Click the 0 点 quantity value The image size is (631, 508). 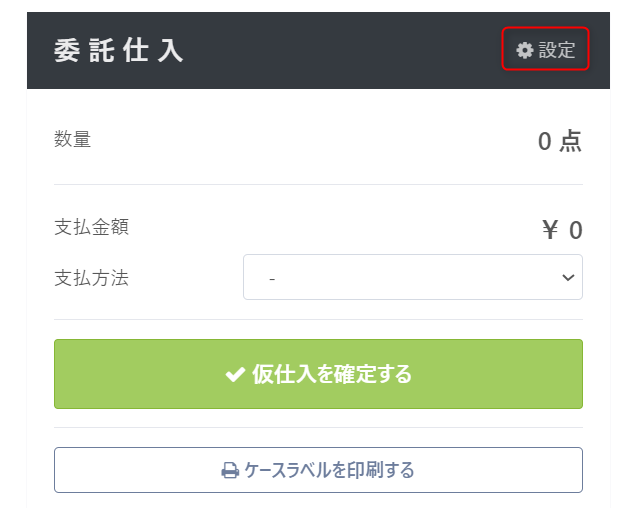(560, 141)
